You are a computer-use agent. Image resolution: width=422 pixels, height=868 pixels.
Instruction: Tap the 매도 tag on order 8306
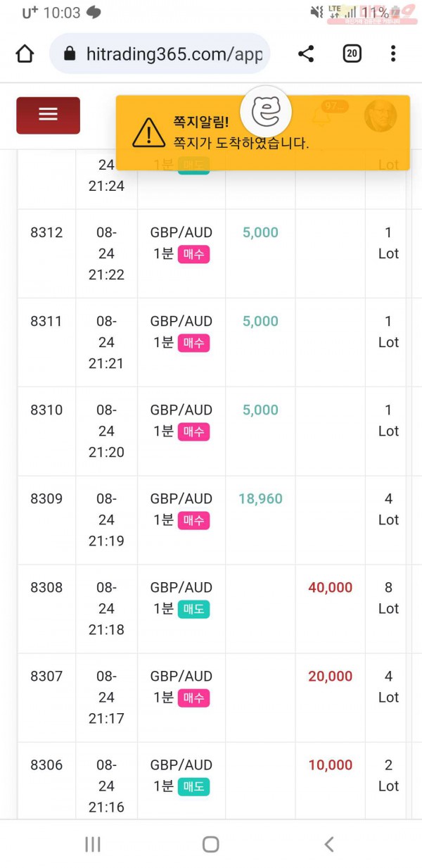click(x=193, y=786)
